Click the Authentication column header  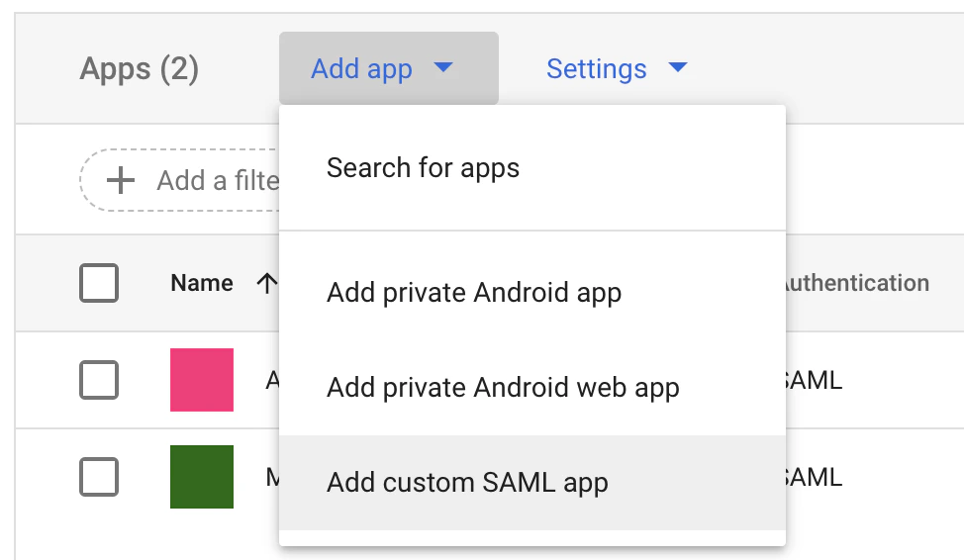tap(857, 283)
